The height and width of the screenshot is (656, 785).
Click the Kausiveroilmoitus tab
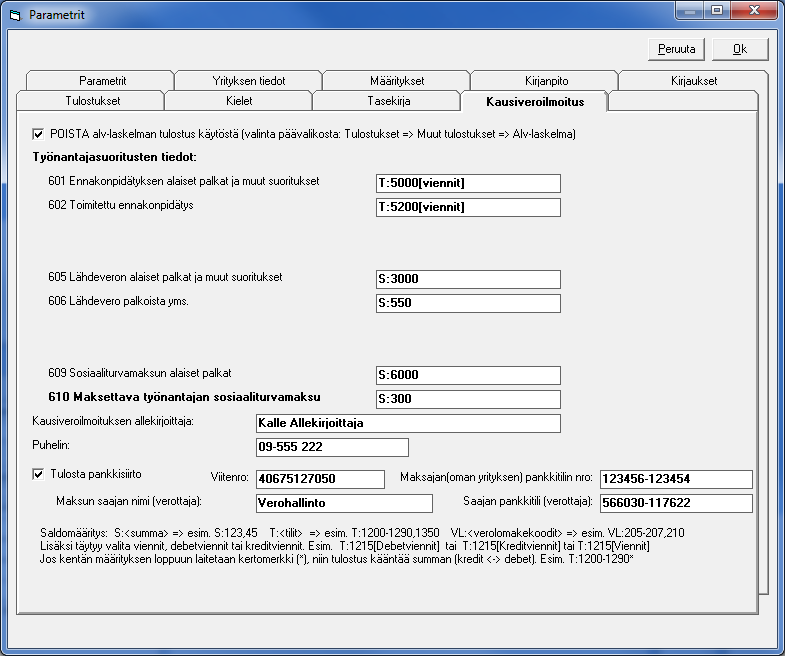click(535, 102)
